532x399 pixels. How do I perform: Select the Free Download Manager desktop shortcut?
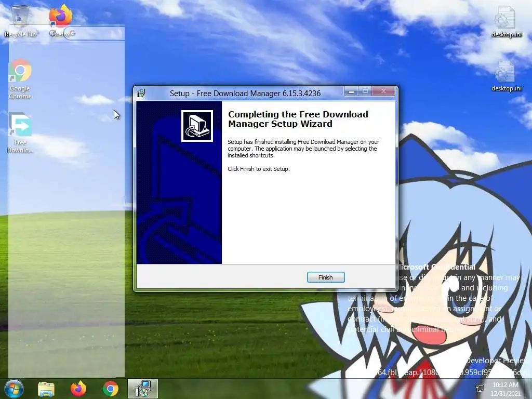(x=20, y=132)
